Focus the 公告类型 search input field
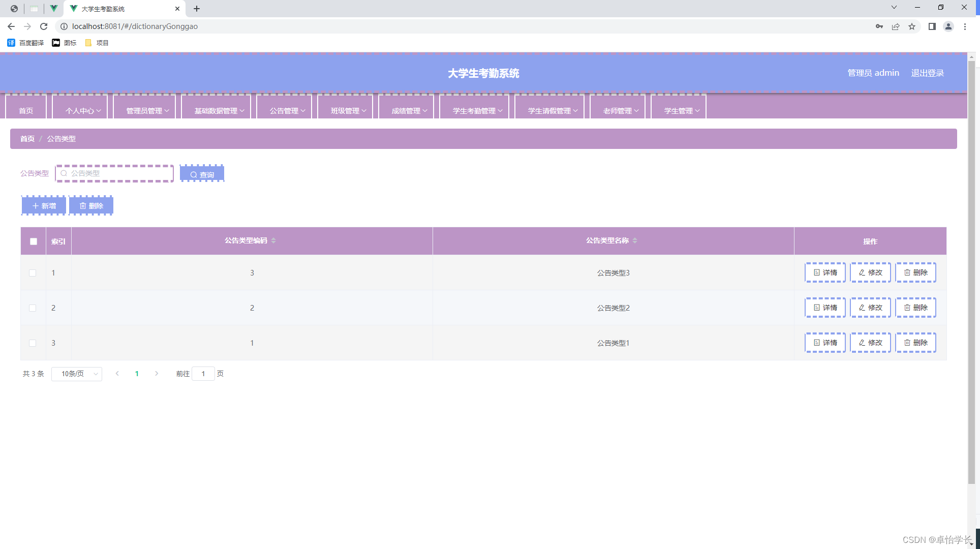The height and width of the screenshot is (549, 980). (x=118, y=174)
